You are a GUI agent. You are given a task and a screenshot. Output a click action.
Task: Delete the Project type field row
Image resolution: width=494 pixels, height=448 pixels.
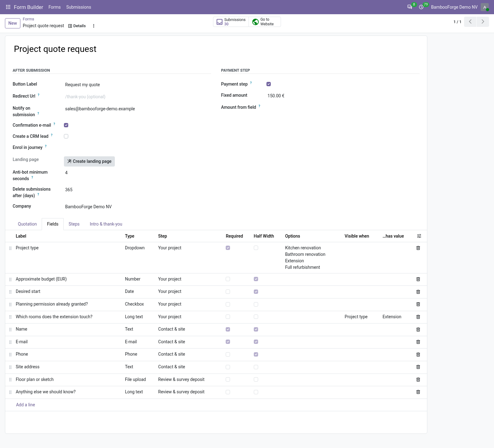pos(418,248)
